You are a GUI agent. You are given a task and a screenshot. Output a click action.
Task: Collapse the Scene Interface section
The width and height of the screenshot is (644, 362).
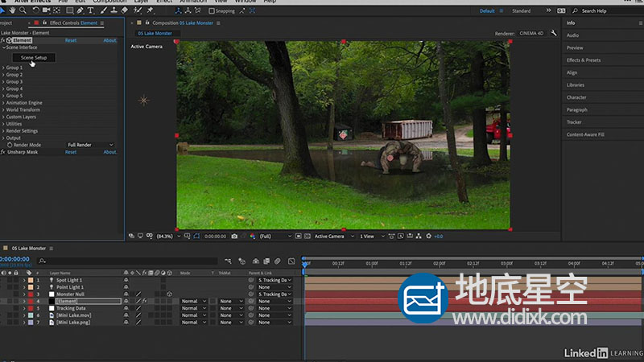pos(4,47)
